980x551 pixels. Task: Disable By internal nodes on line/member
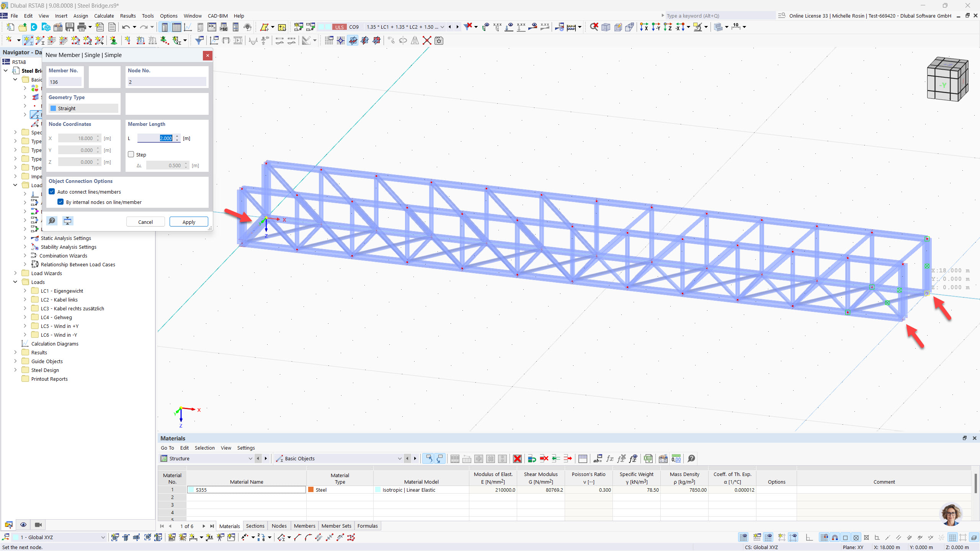60,202
